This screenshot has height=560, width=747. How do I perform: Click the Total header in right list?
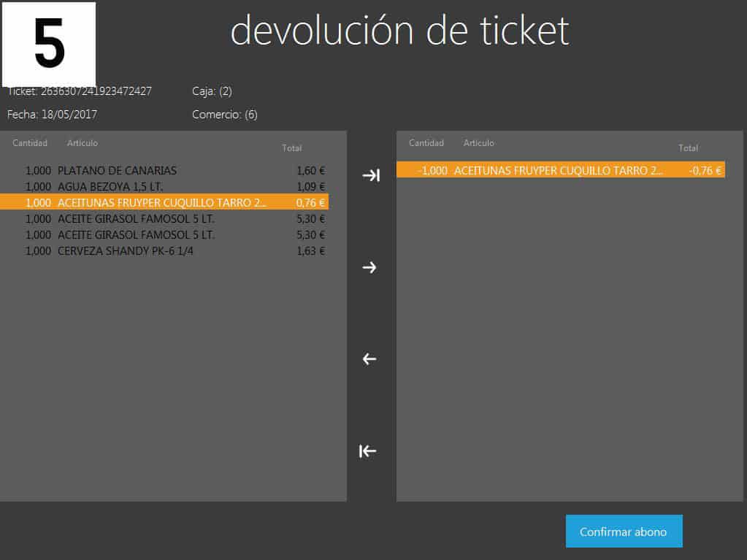688,148
